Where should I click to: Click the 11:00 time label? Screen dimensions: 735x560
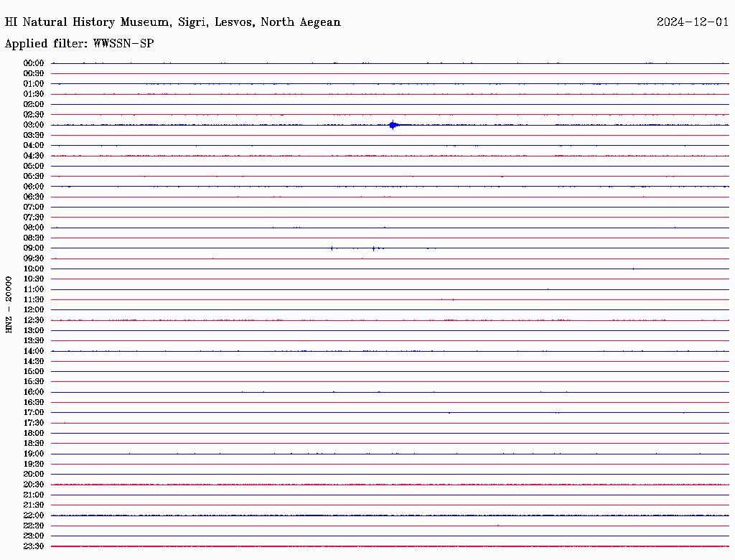(x=34, y=289)
